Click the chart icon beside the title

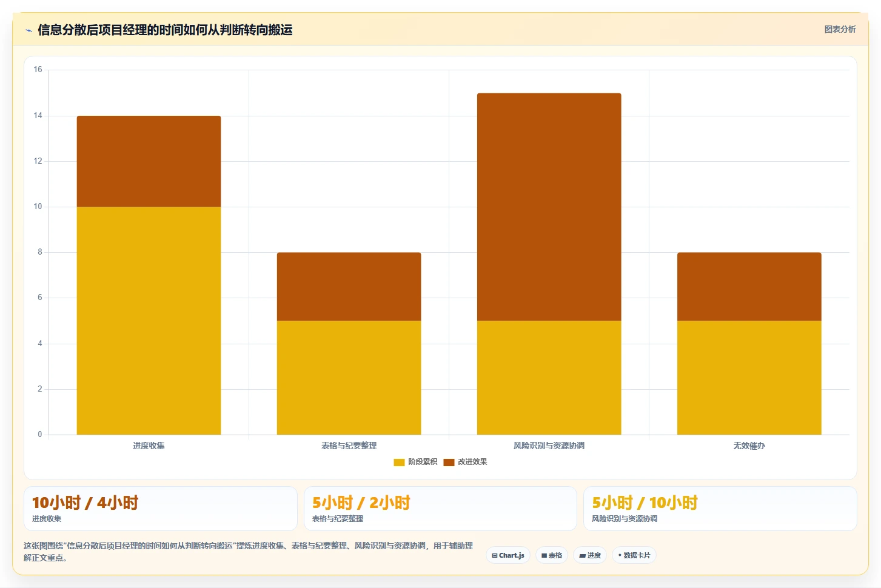[28, 30]
